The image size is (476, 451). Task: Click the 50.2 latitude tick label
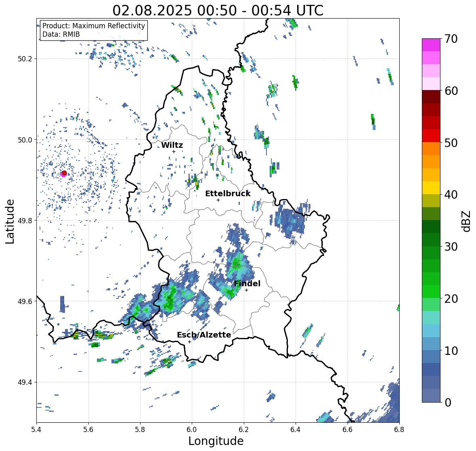pyautogui.click(x=25, y=59)
